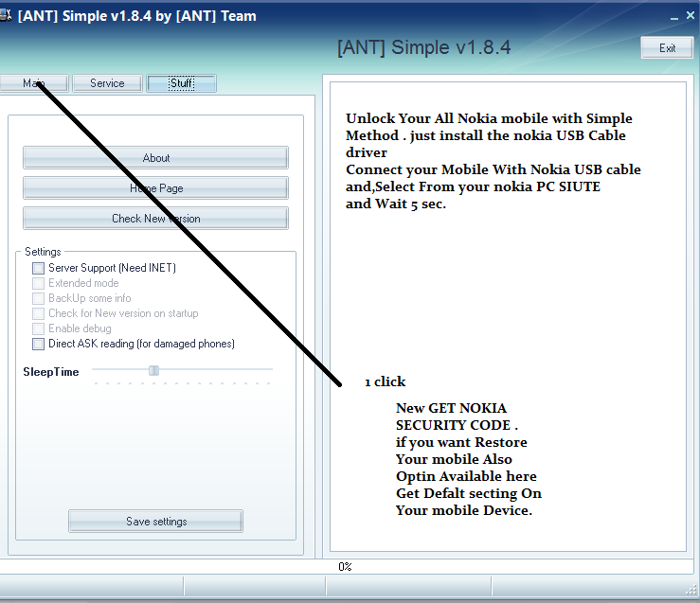
Task: Click Save settings button
Action: pos(155,522)
